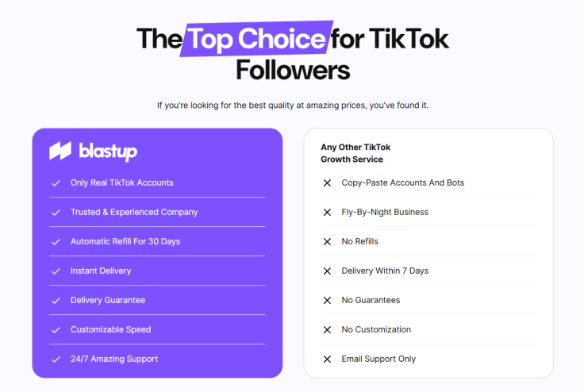
Task: Select the checkmark beside Instant Delivery
Action: [56, 271]
